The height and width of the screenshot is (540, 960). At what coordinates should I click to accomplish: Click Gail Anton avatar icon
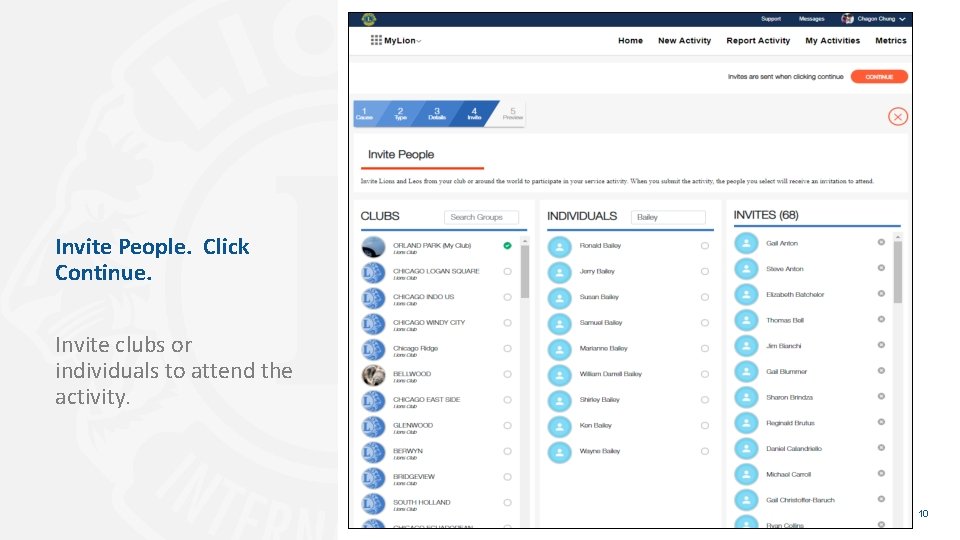[746, 244]
